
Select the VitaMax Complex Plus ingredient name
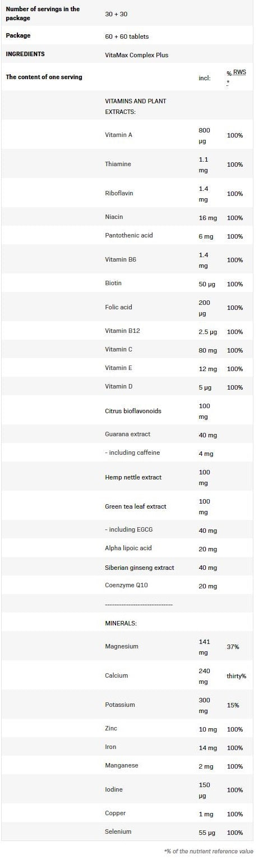pyautogui.click(x=137, y=54)
